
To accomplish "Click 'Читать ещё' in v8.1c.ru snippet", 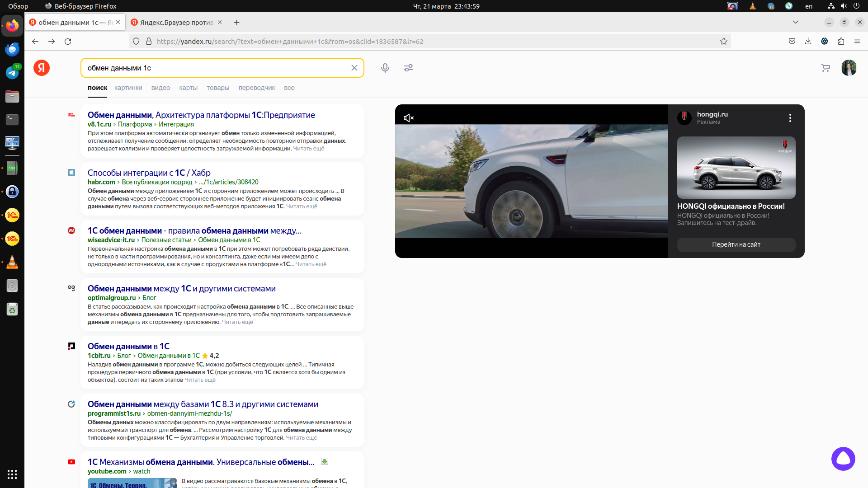I will click(x=309, y=148).
